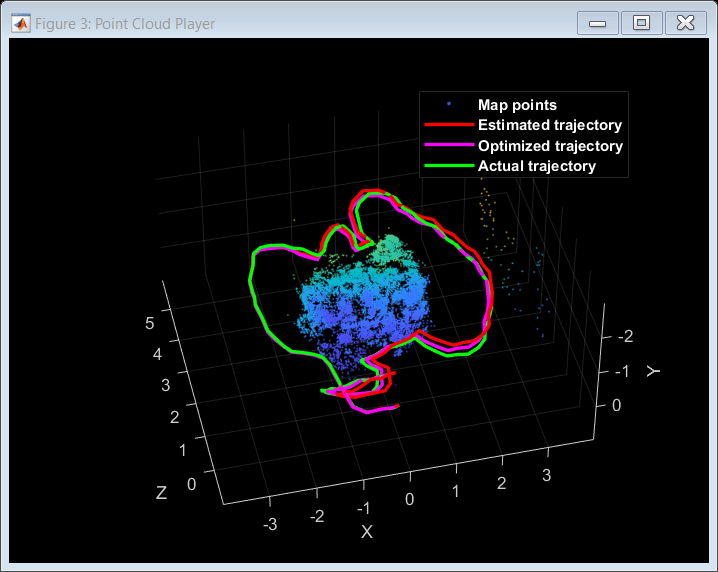Click the Y axis tick label -1
Screen dimensions: 718x572
(622, 371)
